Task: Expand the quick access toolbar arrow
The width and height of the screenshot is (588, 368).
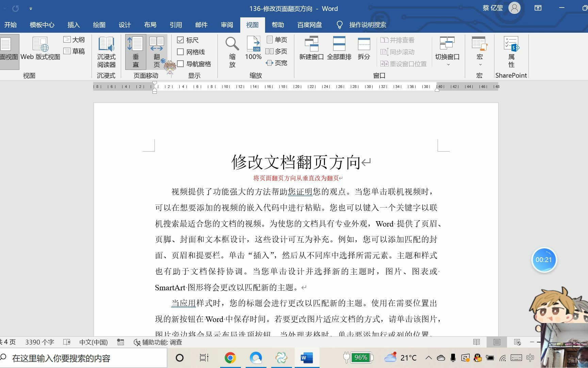Action: pyautogui.click(x=31, y=9)
